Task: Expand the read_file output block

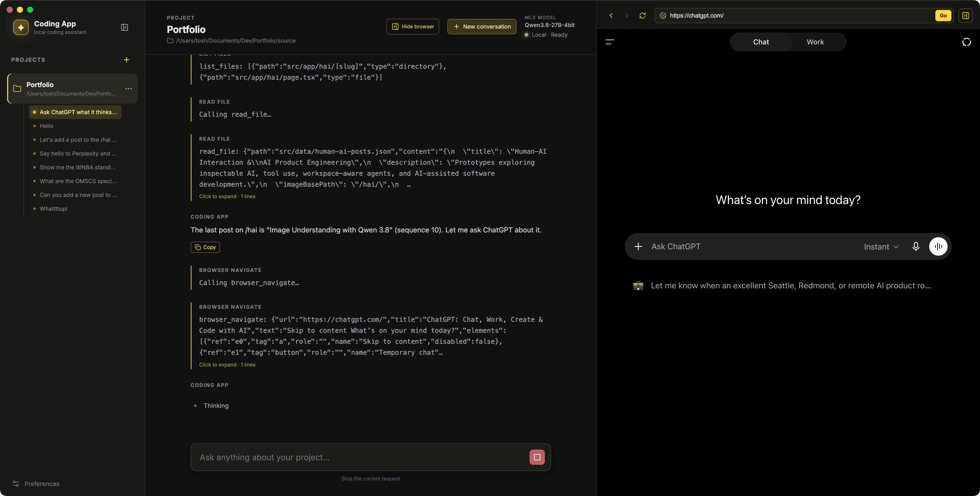Action: click(227, 196)
